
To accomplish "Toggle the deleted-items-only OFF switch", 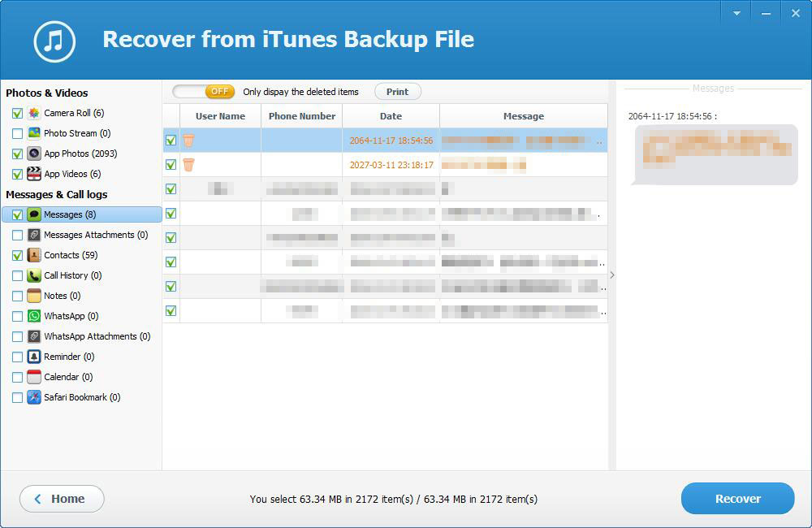I will pos(204,92).
